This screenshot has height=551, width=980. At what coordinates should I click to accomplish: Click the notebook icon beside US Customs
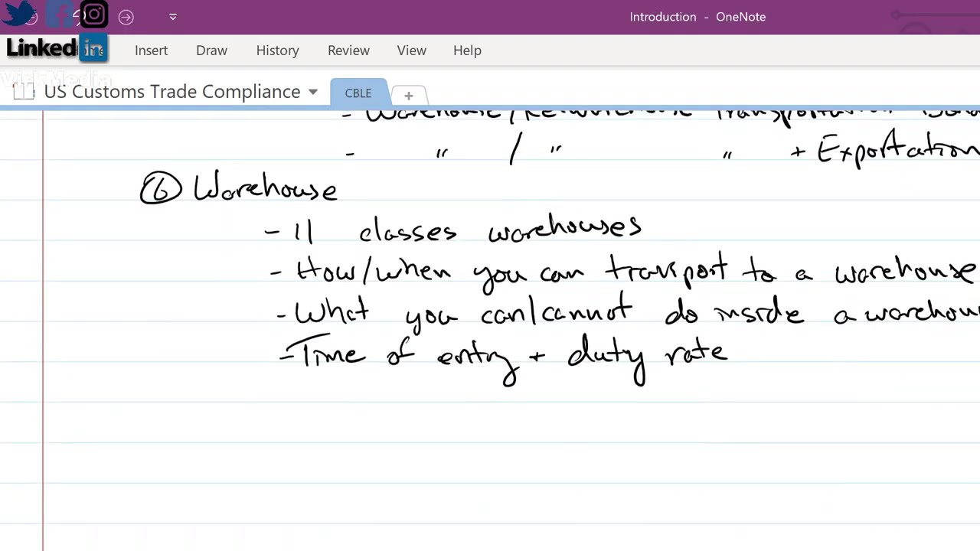(24, 92)
